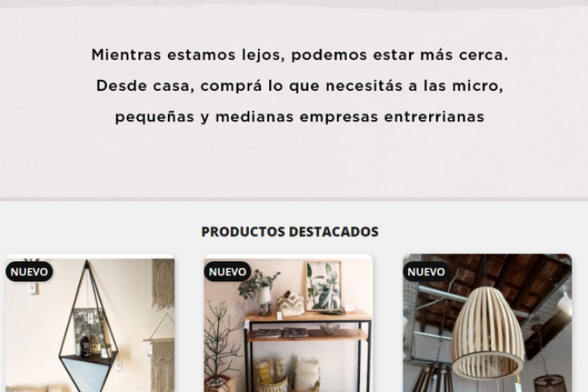588x392 pixels.
Task: Click the NUEVO badge on the pendant lamp
Action: point(427,272)
